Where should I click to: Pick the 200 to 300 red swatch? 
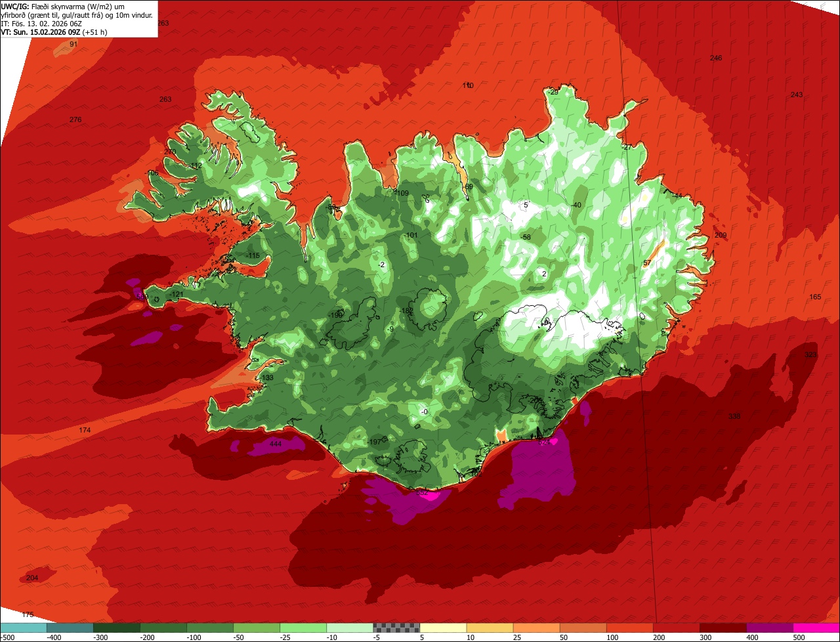tap(676, 628)
